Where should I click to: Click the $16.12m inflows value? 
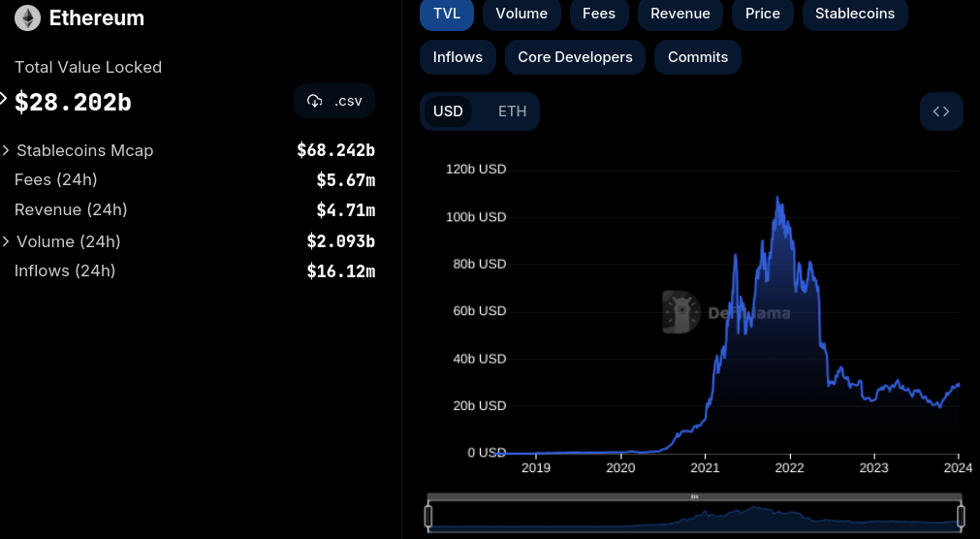[340, 271]
